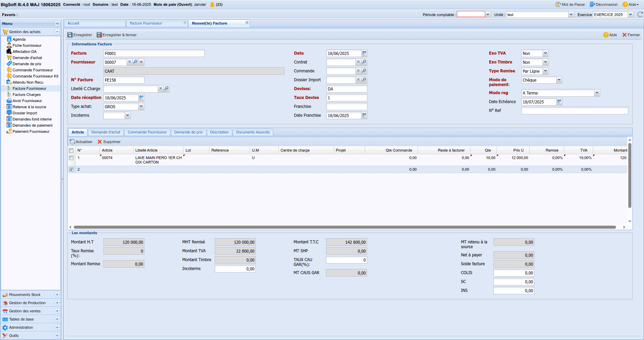Click Enregistrer & fermer button
This screenshot has height=340, width=644.
pos(117,35)
